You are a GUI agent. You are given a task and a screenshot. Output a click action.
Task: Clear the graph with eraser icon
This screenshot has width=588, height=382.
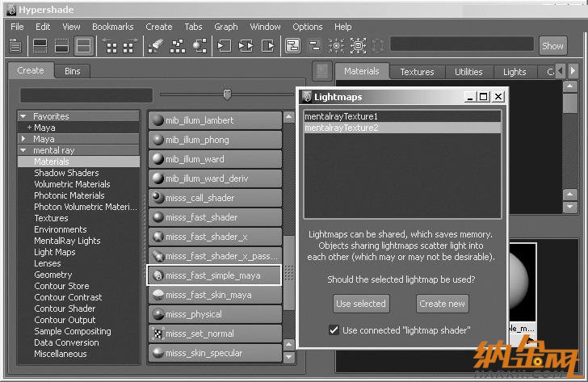coord(156,46)
